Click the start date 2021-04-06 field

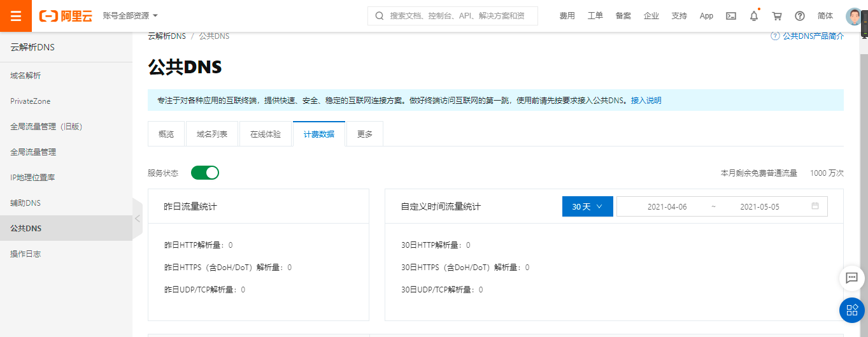pos(667,207)
